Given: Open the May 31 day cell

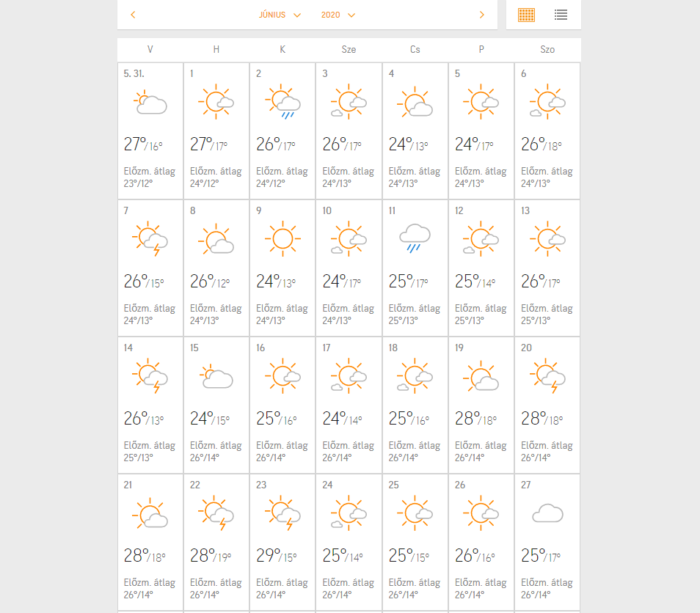Looking at the screenshot, I should (150, 131).
